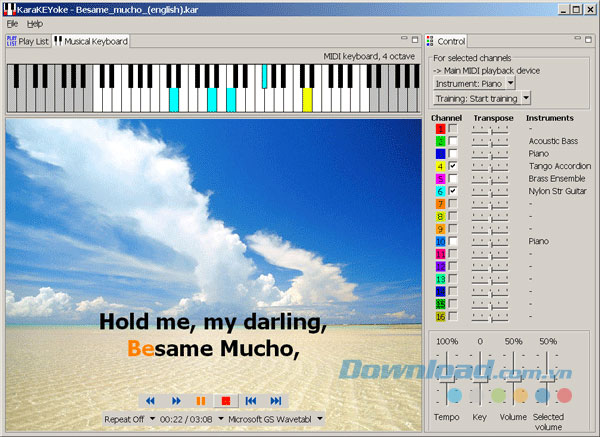The width and height of the screenshot is (600, 437).
Task: Open the File menu
Action: pos(13,23)
